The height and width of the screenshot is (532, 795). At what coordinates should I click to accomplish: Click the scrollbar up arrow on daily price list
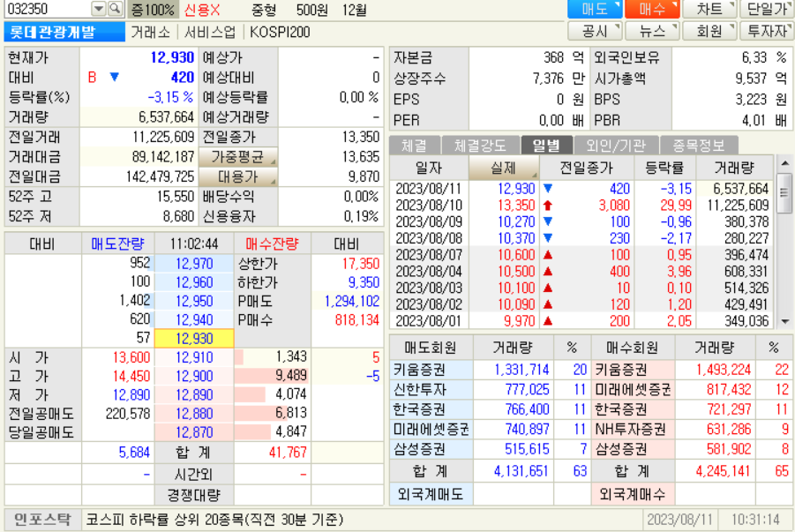[x=787, y=164]
